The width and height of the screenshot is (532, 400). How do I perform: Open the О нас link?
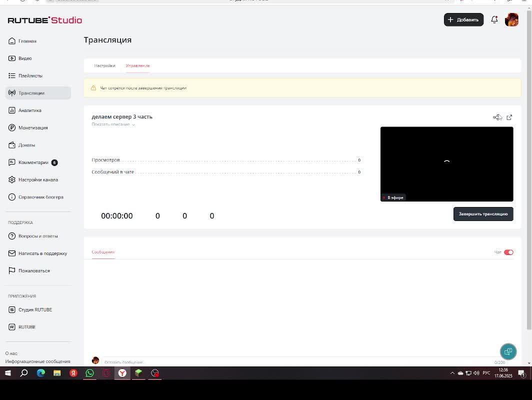point(11,353)
